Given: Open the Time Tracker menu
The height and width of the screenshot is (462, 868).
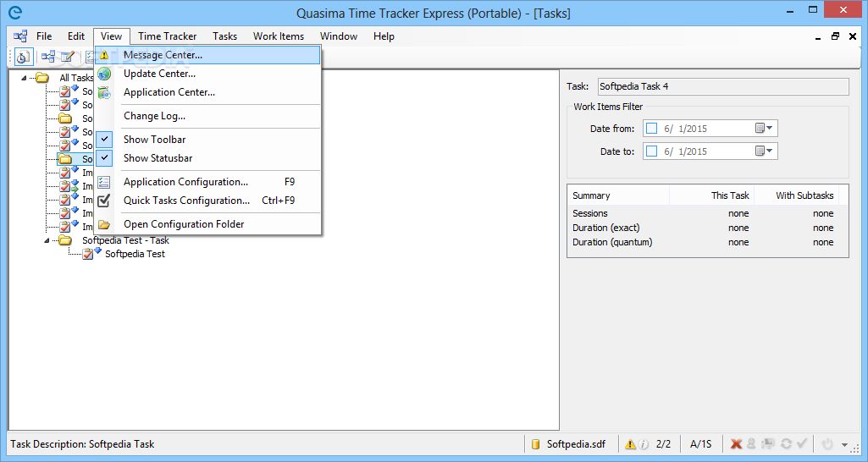Looking at the screenshot, I should pos(167,36).
